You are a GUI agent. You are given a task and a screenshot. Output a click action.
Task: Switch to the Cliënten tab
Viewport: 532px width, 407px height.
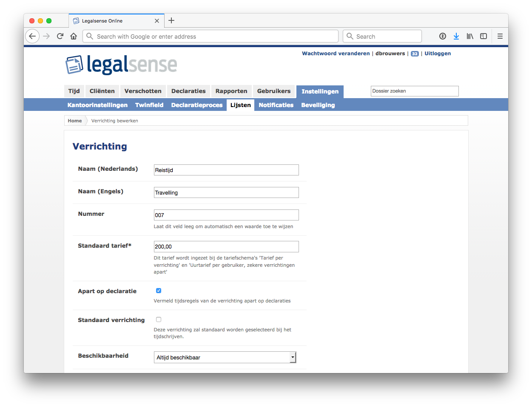(x=102, y=91)
